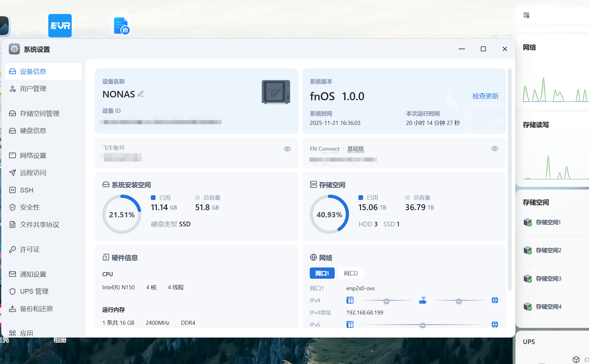This screenshot has height=364, width=589.
Task: Select the 网口1 tab
Action: click(322, 273)
